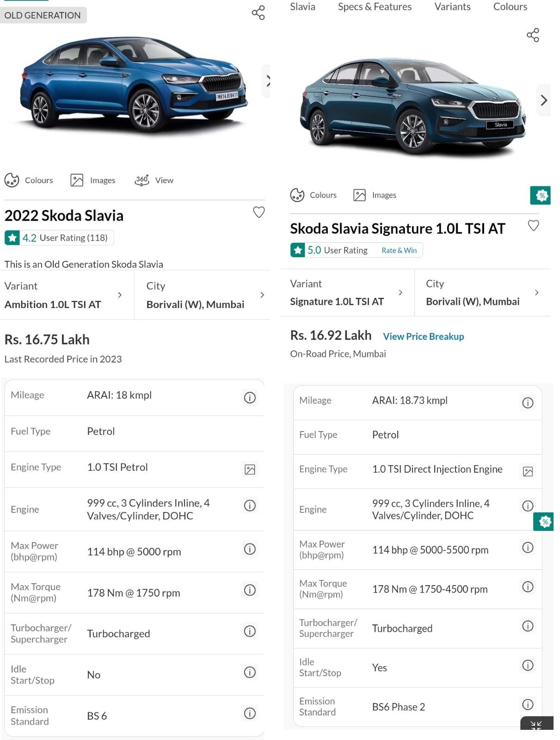Switch to the Specs & Features tab
Screen dimensions: 560x740
coord(375,6)
